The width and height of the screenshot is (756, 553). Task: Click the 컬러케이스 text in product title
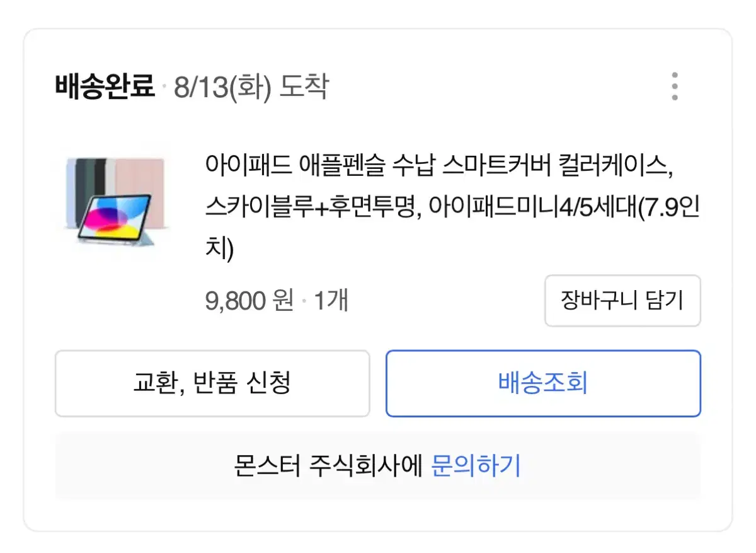pos(617,166)
